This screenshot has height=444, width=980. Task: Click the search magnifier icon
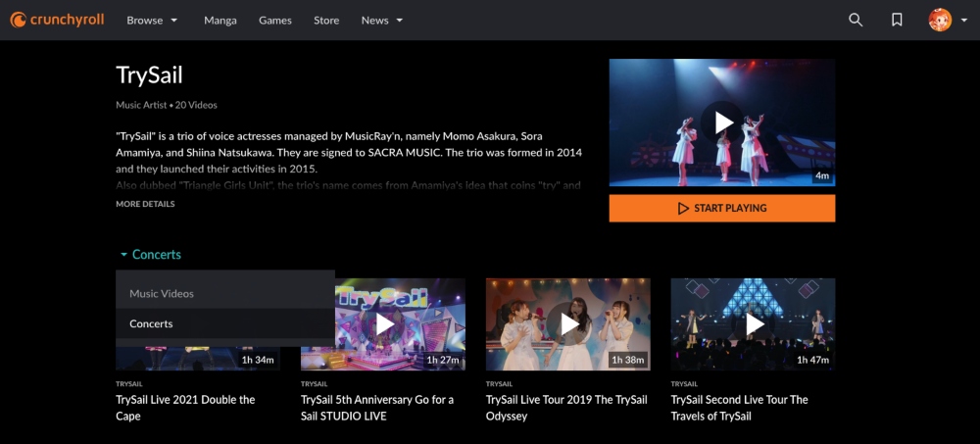[856, 20]
